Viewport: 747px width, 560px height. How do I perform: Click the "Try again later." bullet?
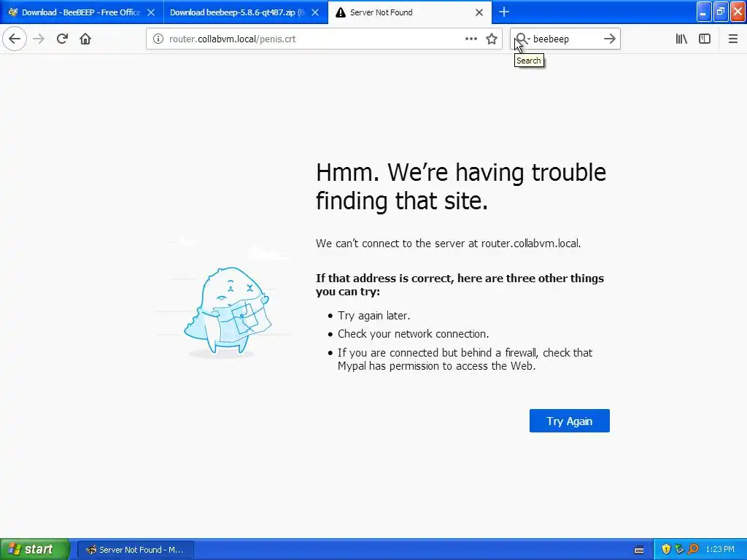(374, 316)
